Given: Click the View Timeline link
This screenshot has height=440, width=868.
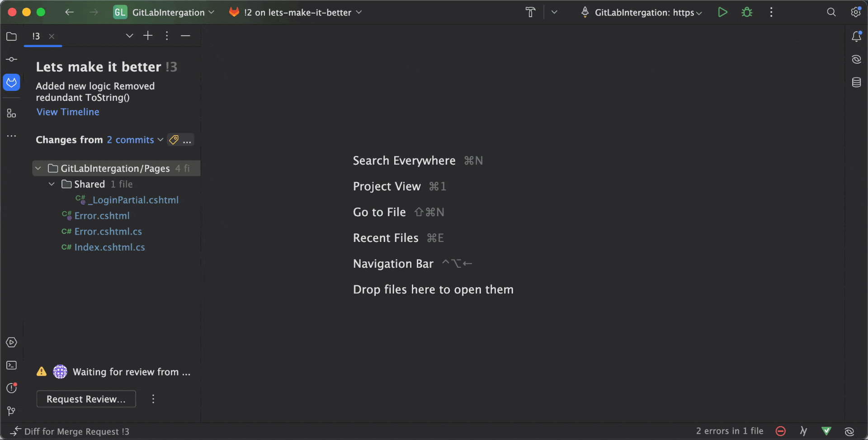Looking at the screenshot, I should point(68,112).
